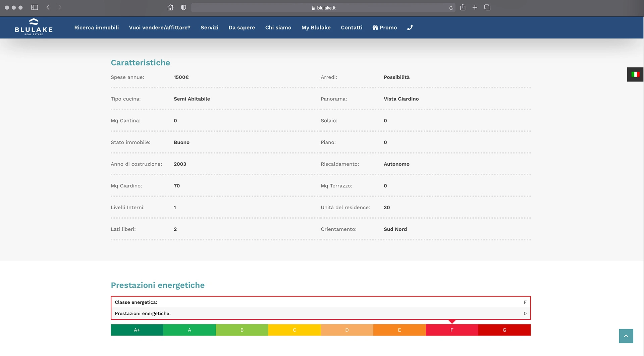Click the blulake.it address bar
The height and width of the screenshot is (356, 644).
323,8
